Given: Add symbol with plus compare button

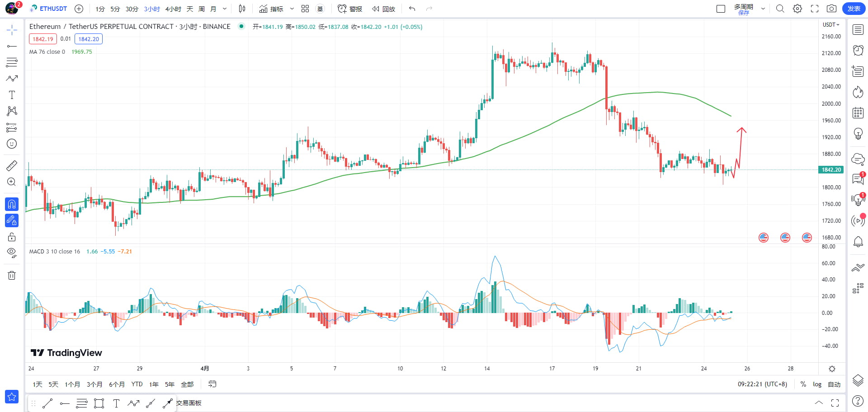Looking at the screenshot, I should pyautogui.click(x=79, y=9).
